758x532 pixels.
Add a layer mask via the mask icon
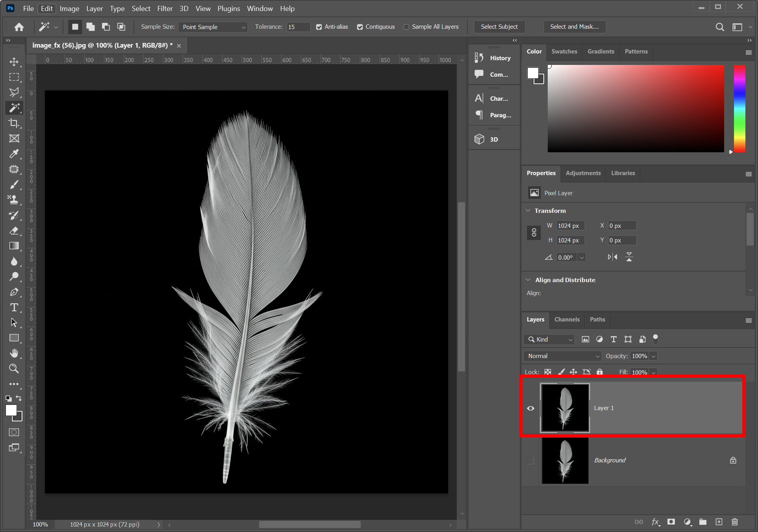pyautogui.click(x=671, y=522)
